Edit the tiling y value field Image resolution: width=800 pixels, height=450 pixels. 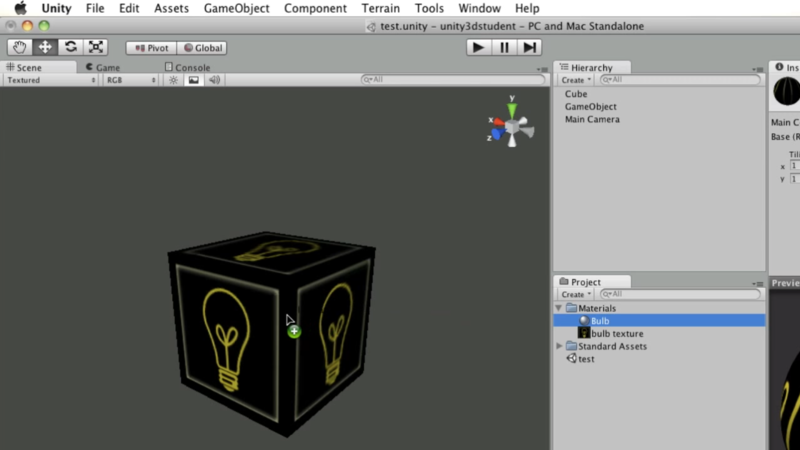tap(795, 179)
